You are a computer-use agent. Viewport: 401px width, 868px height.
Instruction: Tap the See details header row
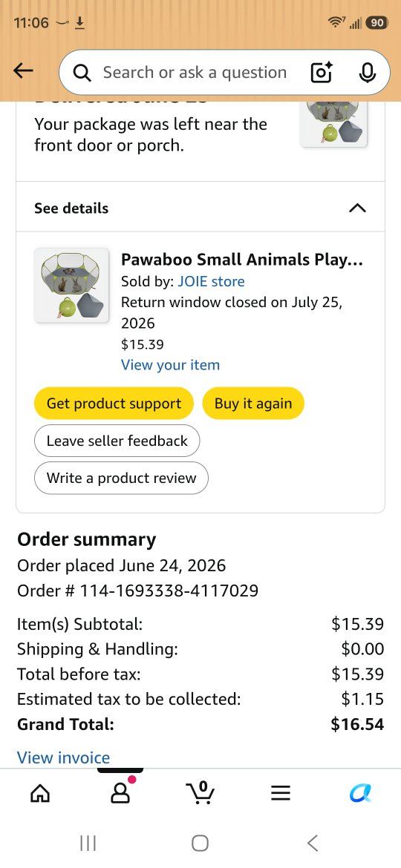click(x=200, y=207)
